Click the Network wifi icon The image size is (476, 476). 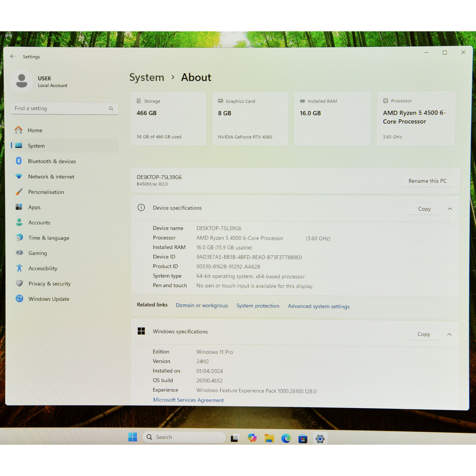tap(19, 176)
